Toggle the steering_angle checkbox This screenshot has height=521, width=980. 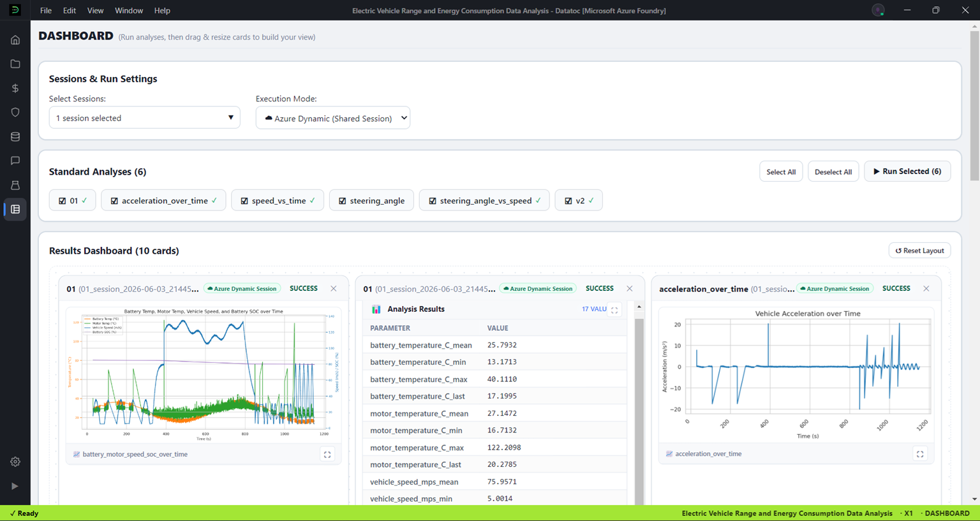coord(343,201)
